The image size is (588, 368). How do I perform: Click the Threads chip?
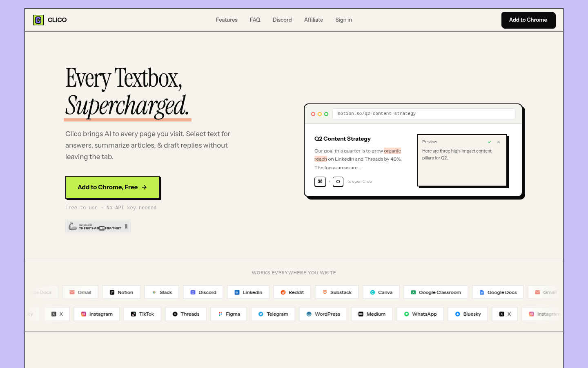[x=186, y=314]
